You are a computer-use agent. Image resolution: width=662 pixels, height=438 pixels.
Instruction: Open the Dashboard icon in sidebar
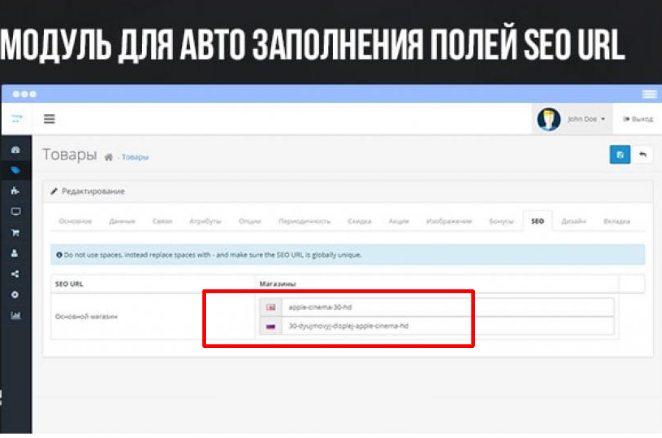click(x=15, y=150)
